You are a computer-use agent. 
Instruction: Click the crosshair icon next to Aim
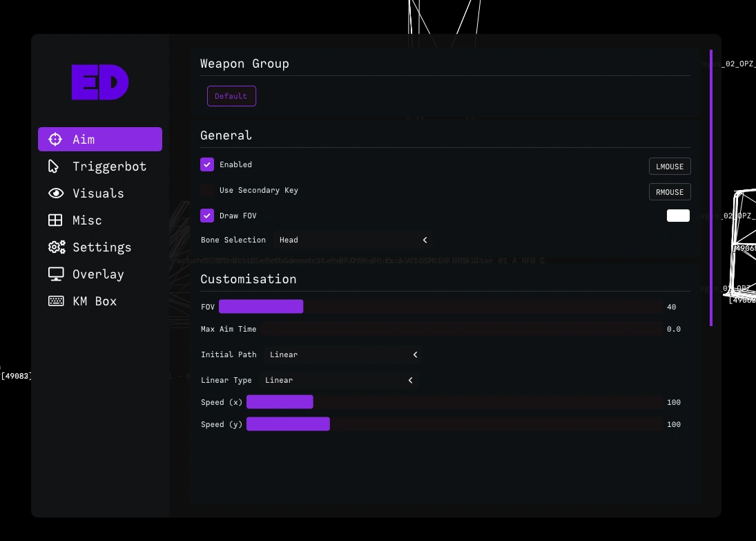[55, 140]
